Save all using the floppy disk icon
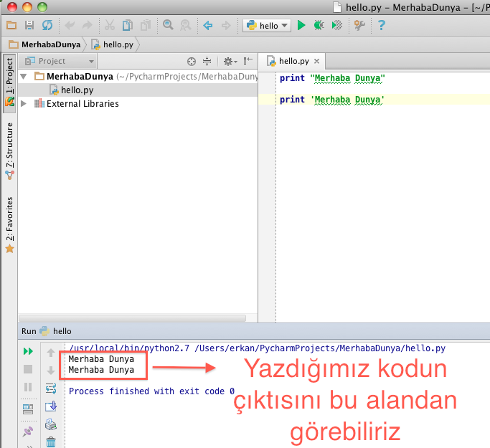Screen dimensions: 490x448 (29, 25)
